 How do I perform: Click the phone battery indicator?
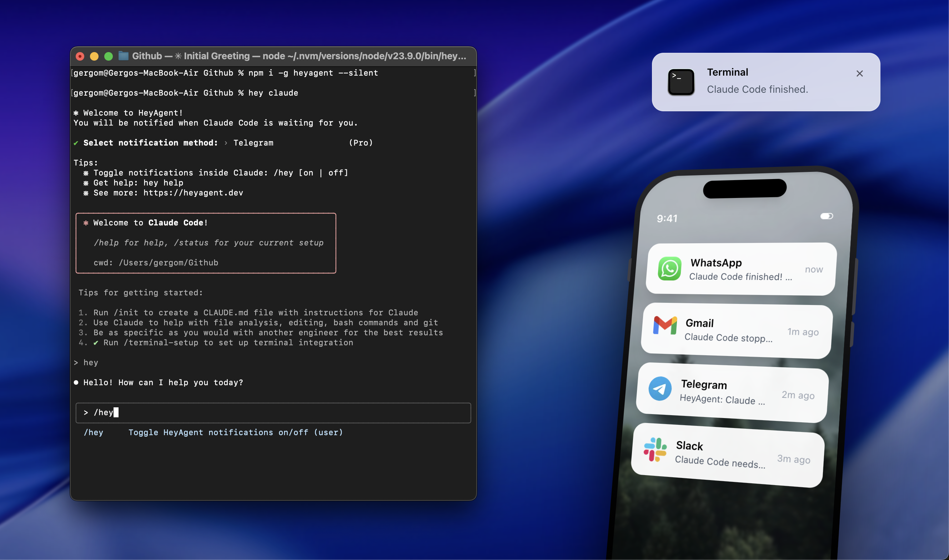(826, 216)
